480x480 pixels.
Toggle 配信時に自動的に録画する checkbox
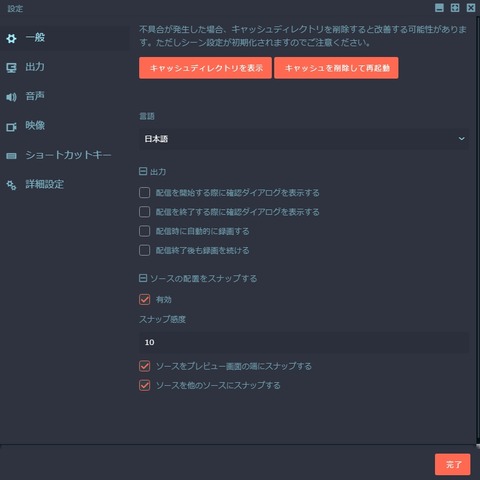coord(144,231)
